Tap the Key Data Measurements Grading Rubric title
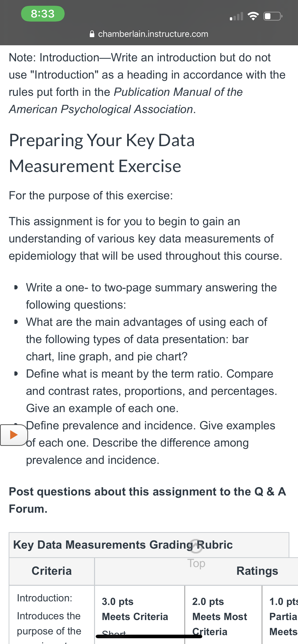 [x=123, y=545]
